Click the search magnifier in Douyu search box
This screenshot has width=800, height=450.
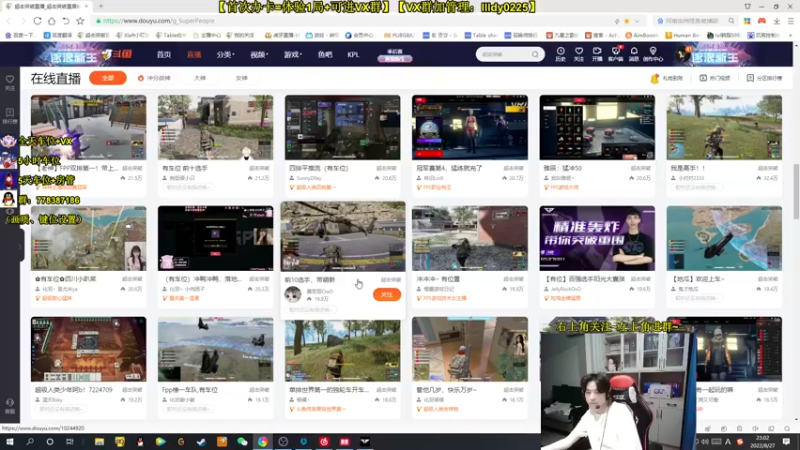(x=535, y=54)
